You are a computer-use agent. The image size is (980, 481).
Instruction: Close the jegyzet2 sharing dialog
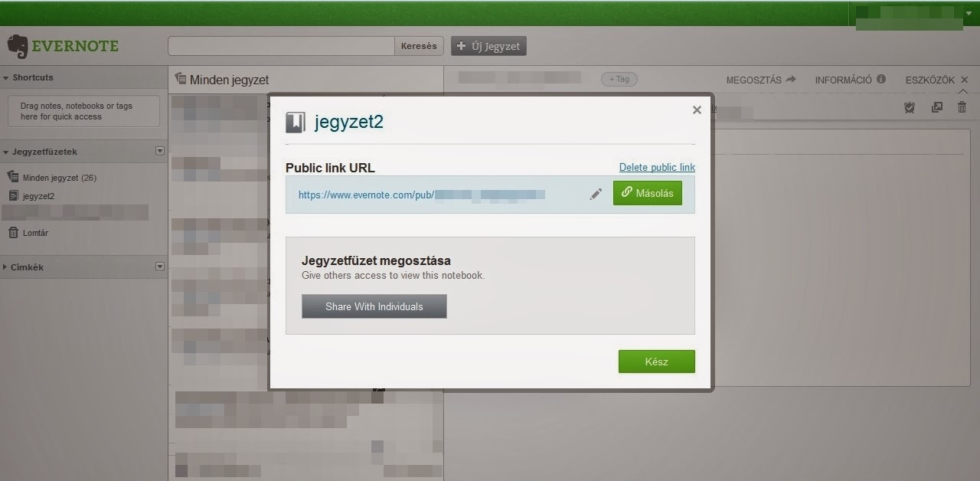(697, 110)
